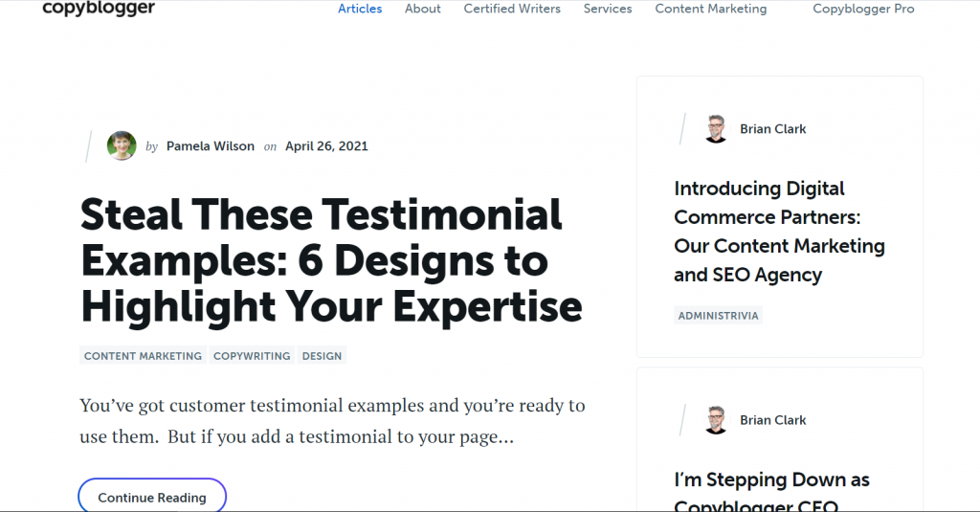Open I'm Stepping Down as article title
The image size is (980, 512).
[x=772, y=491]
